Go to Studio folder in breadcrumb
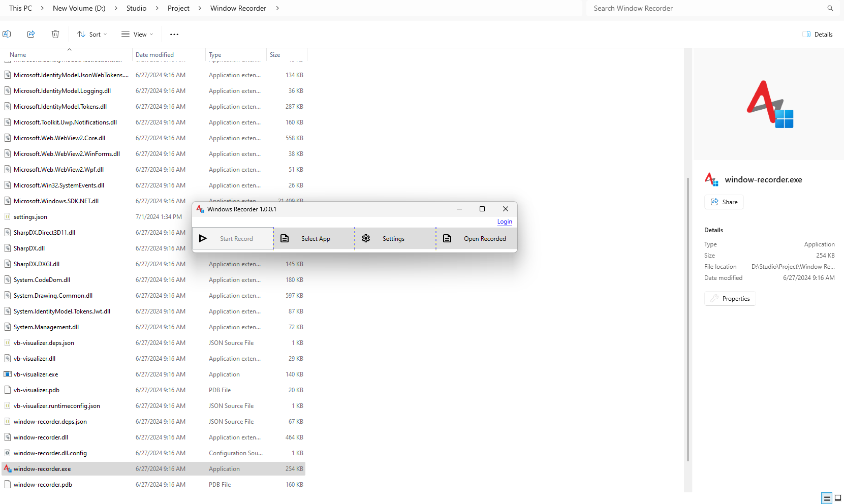Image resolution: width=844 pixels, height=504 pixels. (136, 8)
